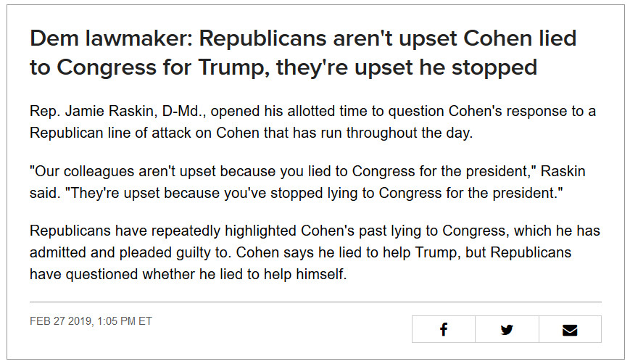Click the divider line above the timestamp
Viewport: 630px width, 364px height.
click(315, 302)
